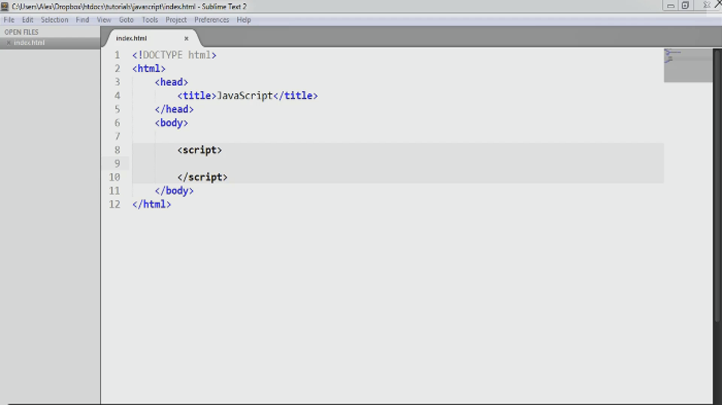Place cursor on the empty line 9

click(398, 163)
